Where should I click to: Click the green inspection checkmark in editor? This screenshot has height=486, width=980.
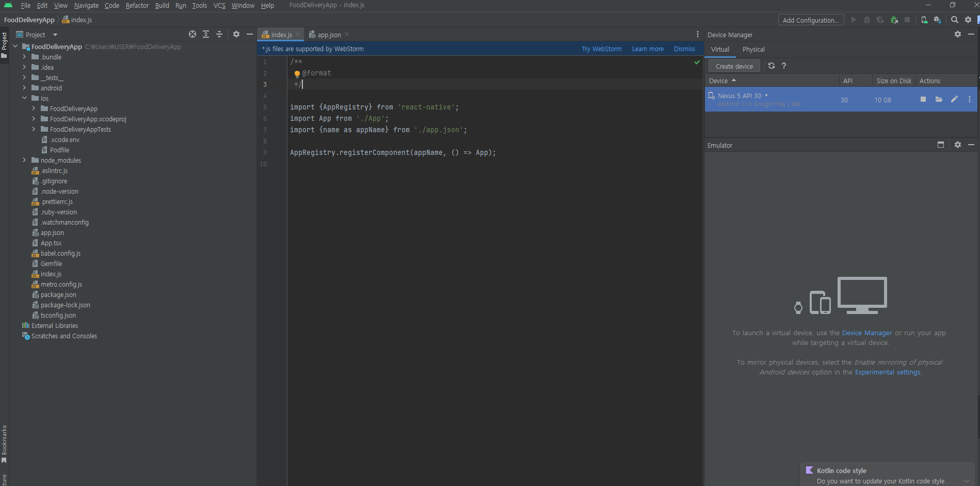point(697,62)
